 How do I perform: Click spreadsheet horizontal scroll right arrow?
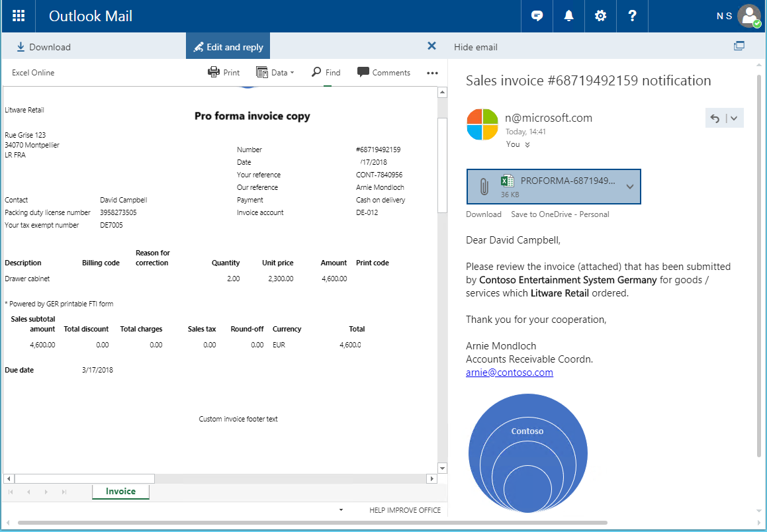coord(431,478)
